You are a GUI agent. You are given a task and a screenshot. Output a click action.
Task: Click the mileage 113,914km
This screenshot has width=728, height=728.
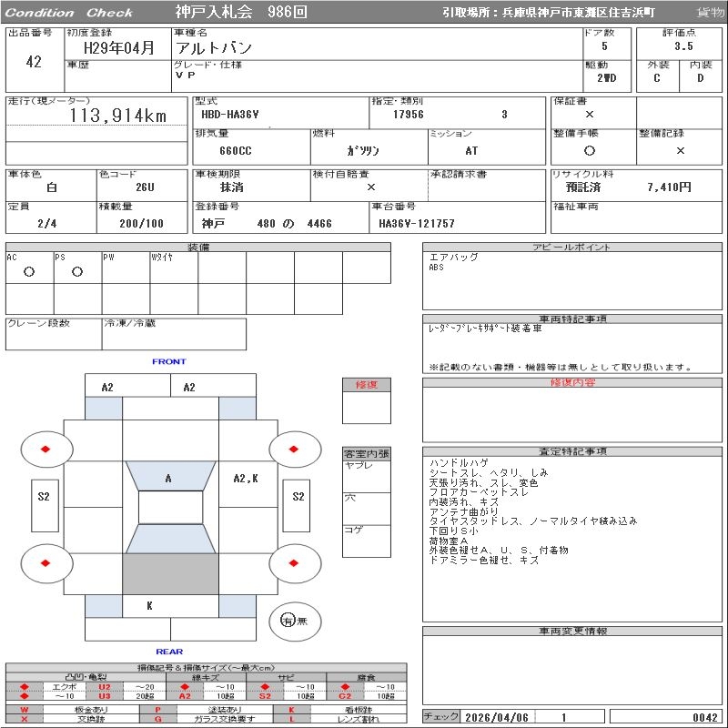click(118, 116)
